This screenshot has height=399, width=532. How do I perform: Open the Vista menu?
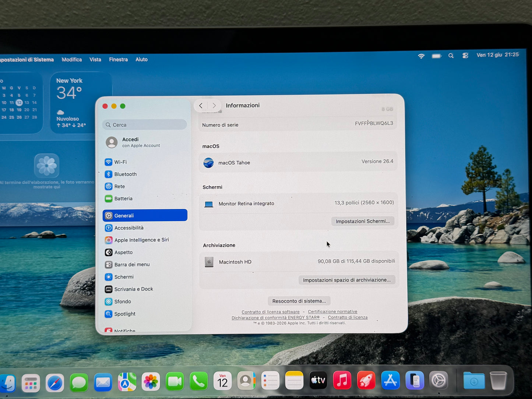[95, 60]
